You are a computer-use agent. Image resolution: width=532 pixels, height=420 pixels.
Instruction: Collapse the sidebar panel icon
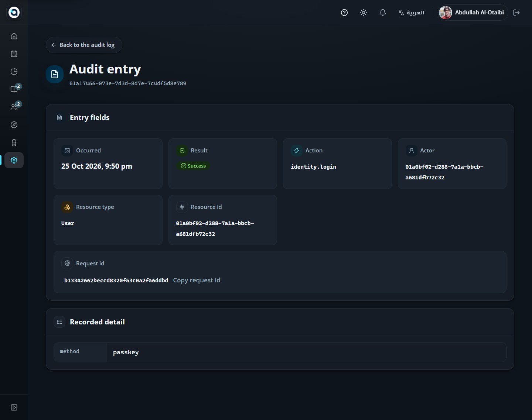(14, 407)
